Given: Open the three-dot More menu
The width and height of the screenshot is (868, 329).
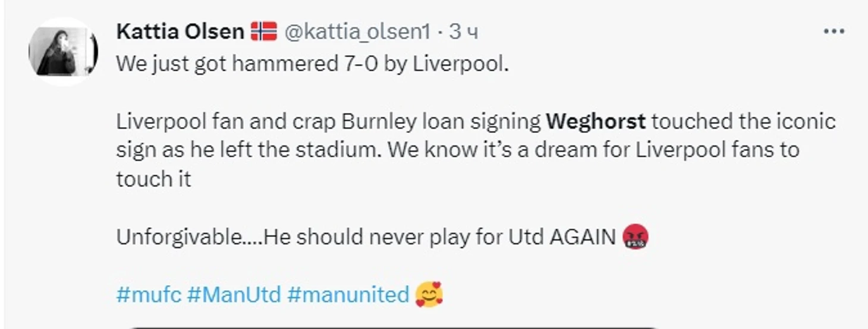Looking at the screenshot, I should coord(834,31).
